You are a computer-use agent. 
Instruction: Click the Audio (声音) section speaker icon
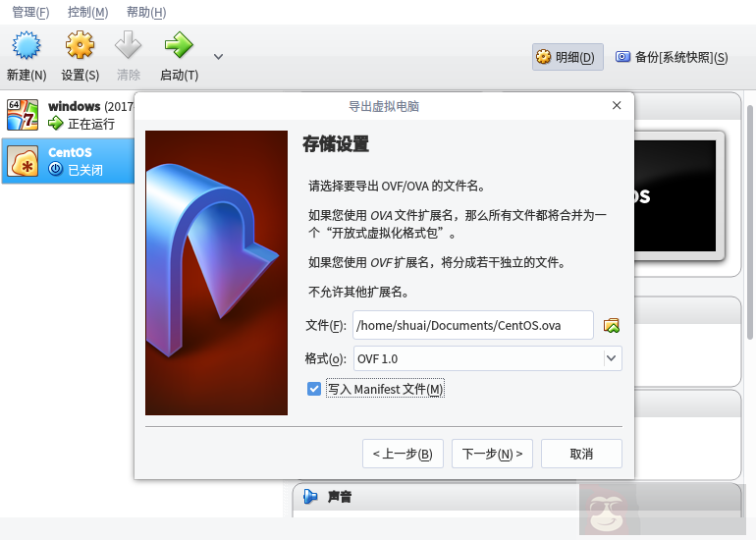pos(310,496)
